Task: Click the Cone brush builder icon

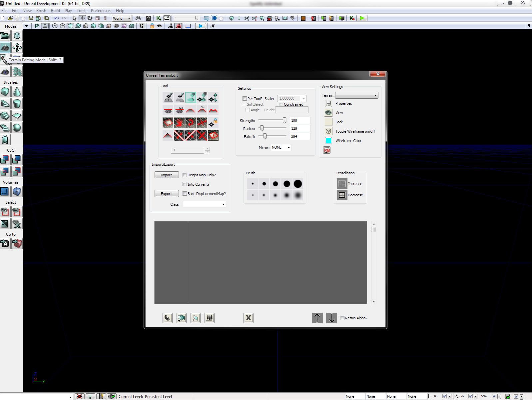Action: [17, 92]
